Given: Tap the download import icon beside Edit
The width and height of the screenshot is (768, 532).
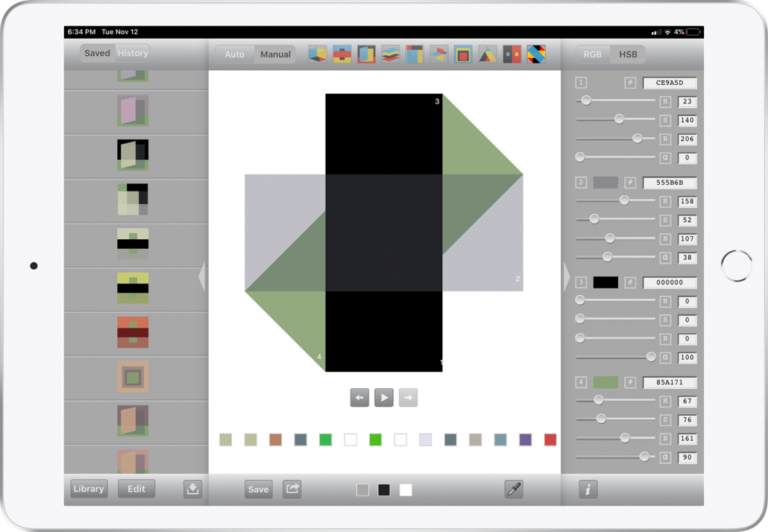Looking at the screenshot, I should click(x=192, y=489).
